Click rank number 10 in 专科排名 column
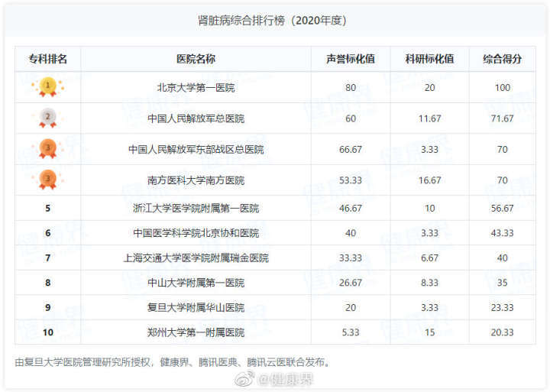This screenshot has height=392, width=550. pos(47,332)
